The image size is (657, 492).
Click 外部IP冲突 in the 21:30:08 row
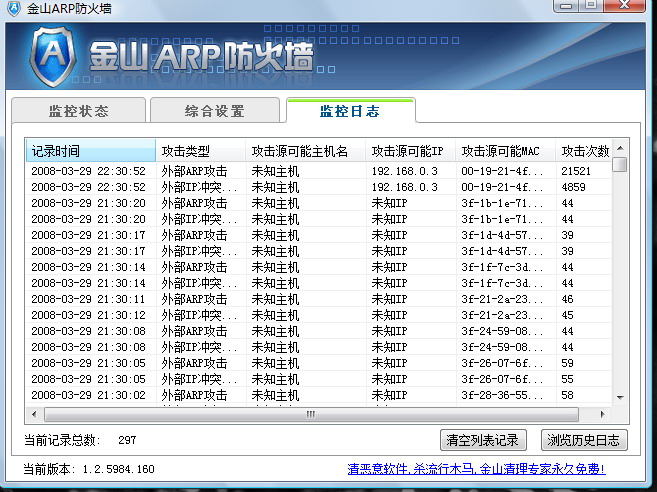tap(199, 347)
